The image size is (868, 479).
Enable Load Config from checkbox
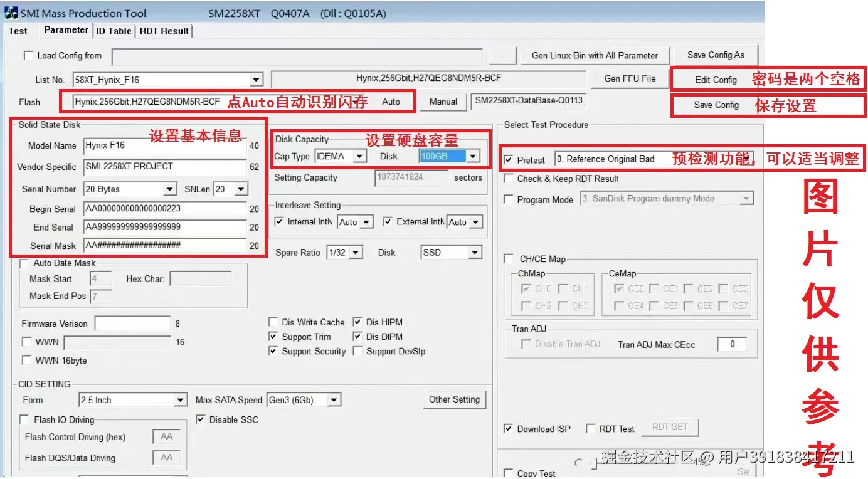[x=28, y=55]
